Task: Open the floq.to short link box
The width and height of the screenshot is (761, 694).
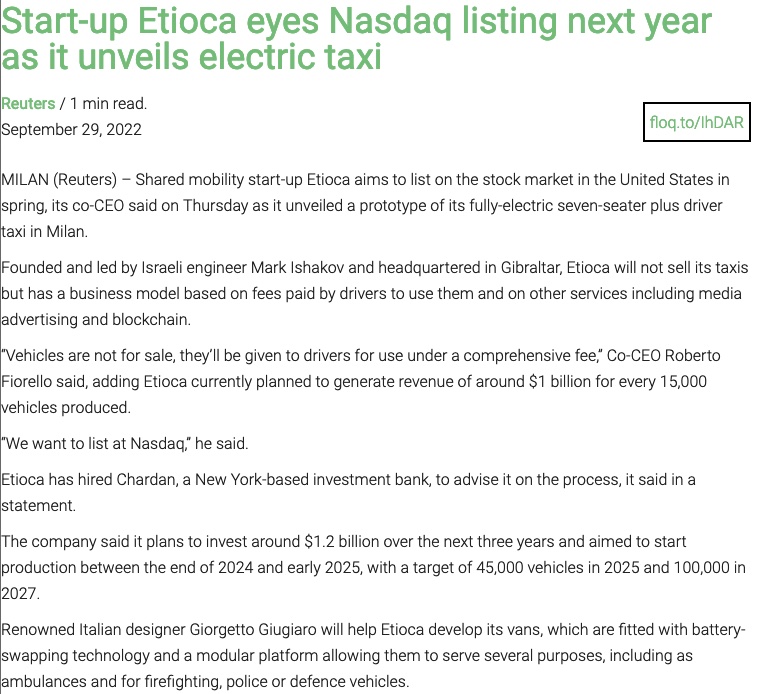Action: pyautogui.click(x=696, y=122)
